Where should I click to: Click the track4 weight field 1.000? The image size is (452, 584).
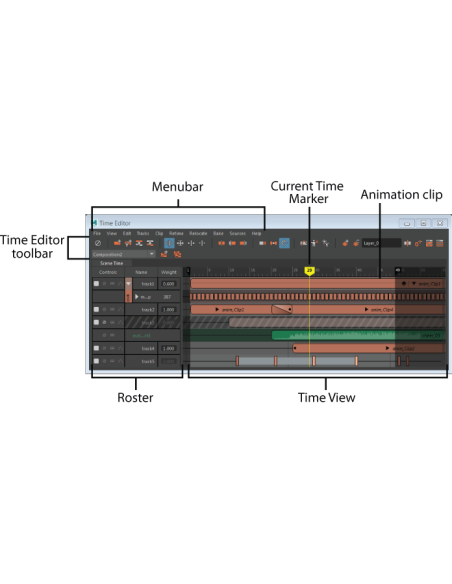169,348
